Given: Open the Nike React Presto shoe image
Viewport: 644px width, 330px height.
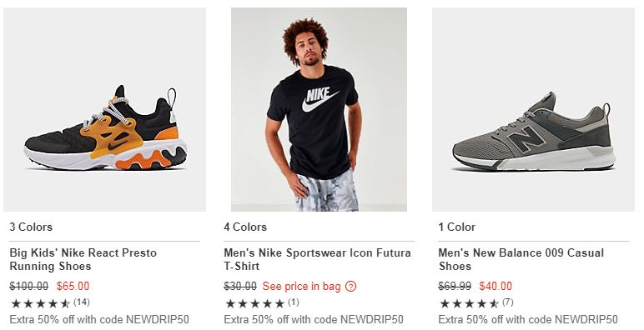Looking at the screenshot, I should coord(105,110).
